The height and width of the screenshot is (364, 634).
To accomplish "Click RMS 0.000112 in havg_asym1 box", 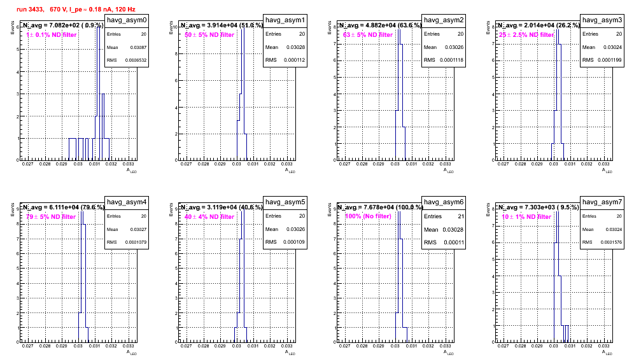I will (285, 60).
